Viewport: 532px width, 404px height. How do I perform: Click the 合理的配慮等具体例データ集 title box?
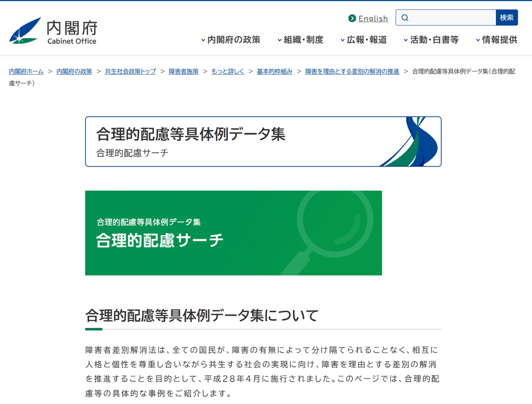point(263,142)
